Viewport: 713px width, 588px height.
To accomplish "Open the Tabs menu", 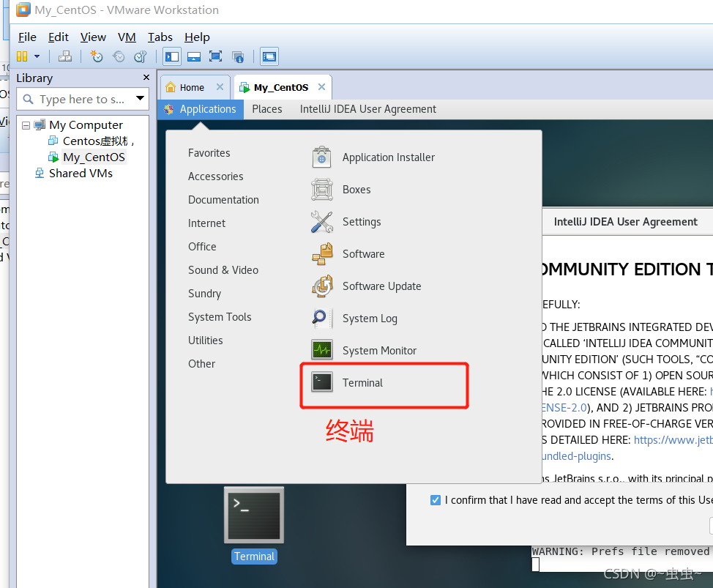I will pos(160,37).
